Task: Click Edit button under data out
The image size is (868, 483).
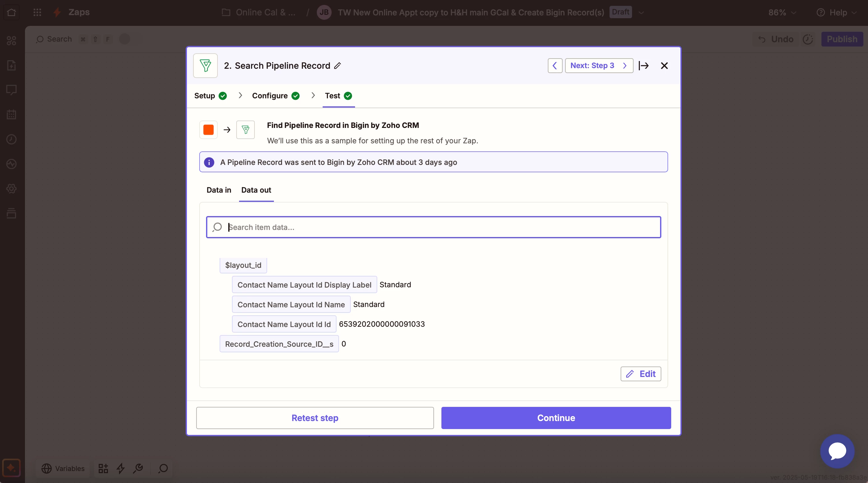Action: pyautogui.click(x=641, y=374)
